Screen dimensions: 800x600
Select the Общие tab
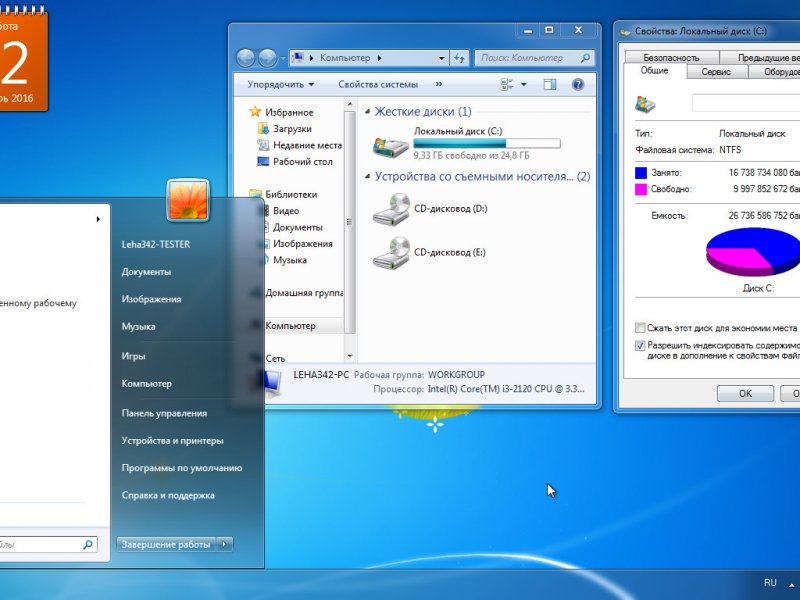[655, 70]
